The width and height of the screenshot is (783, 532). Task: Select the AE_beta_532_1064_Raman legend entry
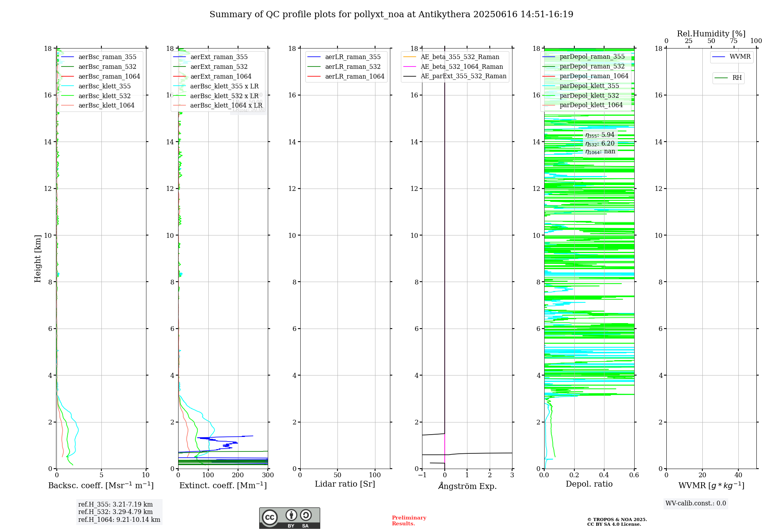(453, 67)
